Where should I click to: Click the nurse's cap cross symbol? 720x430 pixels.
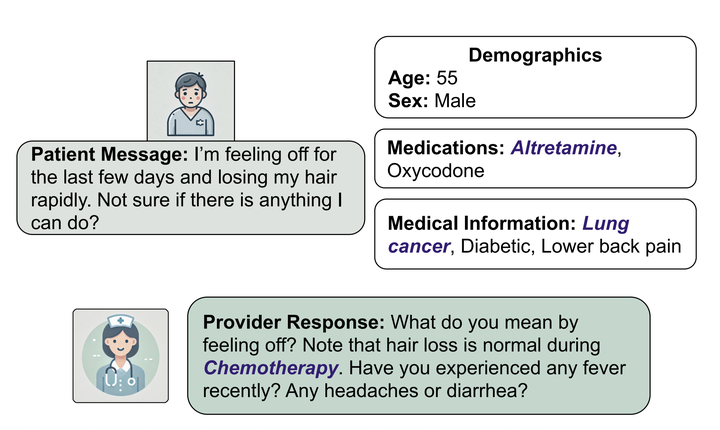(x=120, y=320)
